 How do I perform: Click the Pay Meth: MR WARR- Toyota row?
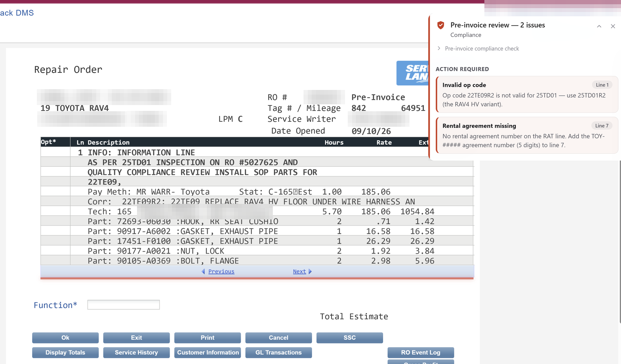tap(257, 191)
